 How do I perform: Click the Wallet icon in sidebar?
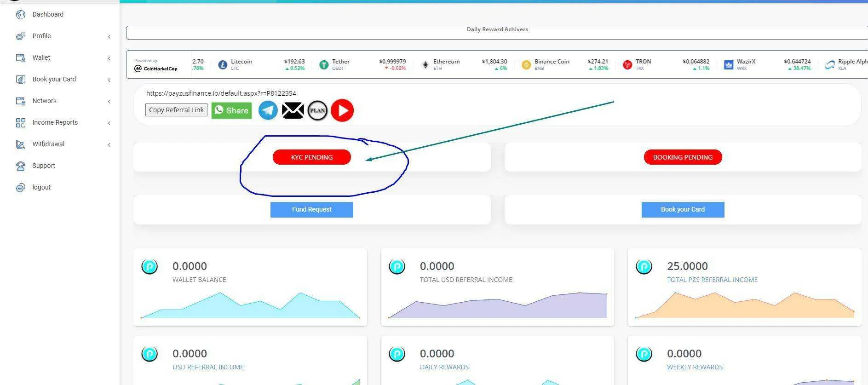pos(20,58)
